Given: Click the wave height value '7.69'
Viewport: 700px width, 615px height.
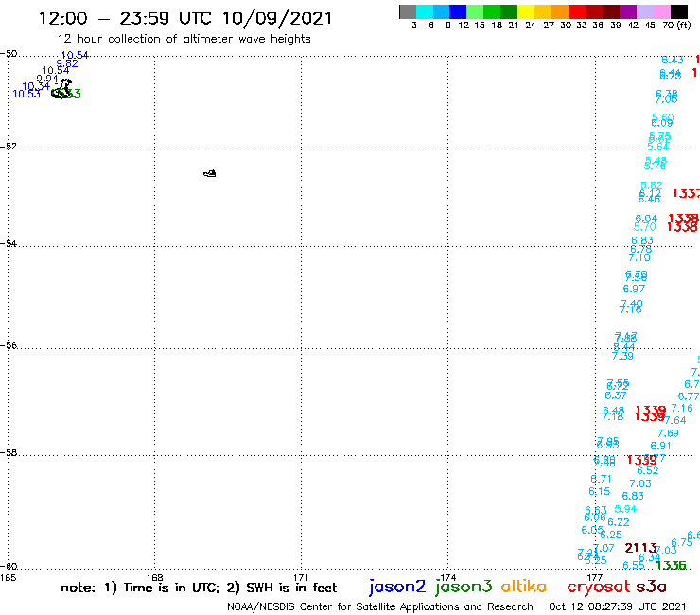Looking at the screenshot, I should 668,433.
